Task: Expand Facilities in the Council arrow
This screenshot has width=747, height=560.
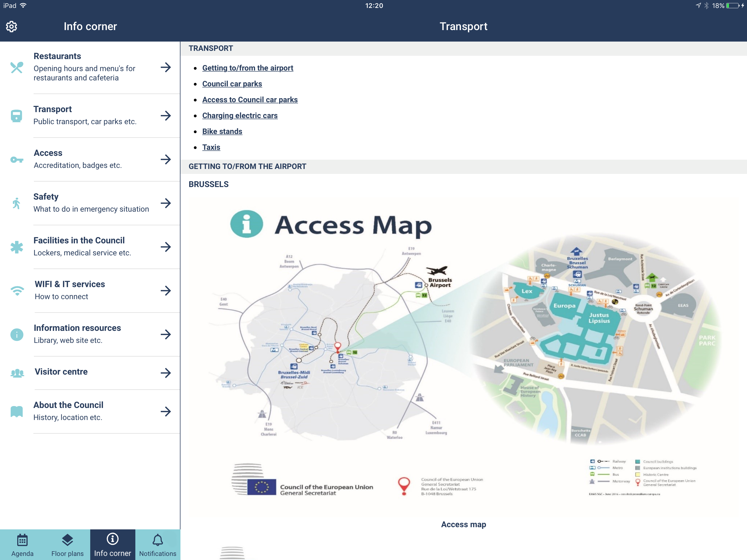Action: pyautogui.click(x=165, y=247)
